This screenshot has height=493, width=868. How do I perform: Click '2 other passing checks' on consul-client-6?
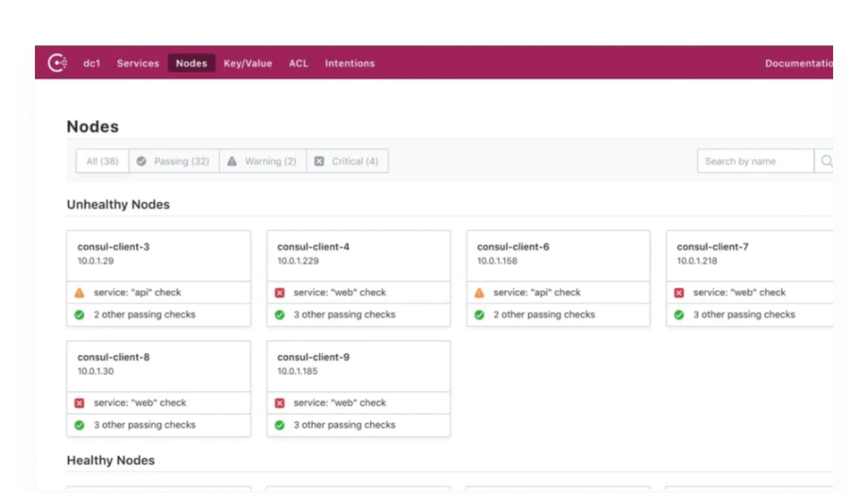[544, 314]
